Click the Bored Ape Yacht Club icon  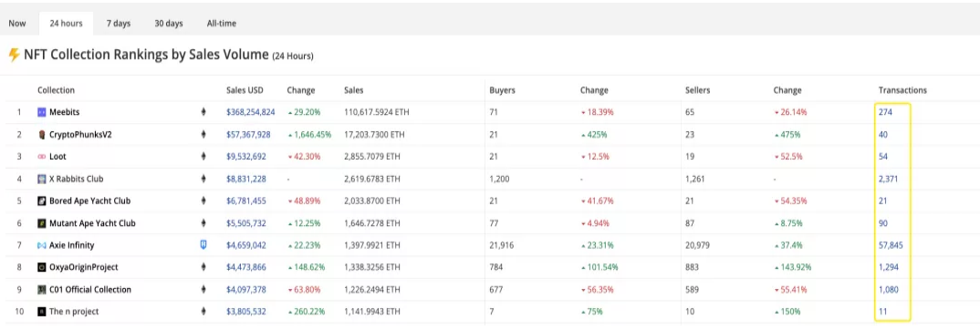point(42,201)
